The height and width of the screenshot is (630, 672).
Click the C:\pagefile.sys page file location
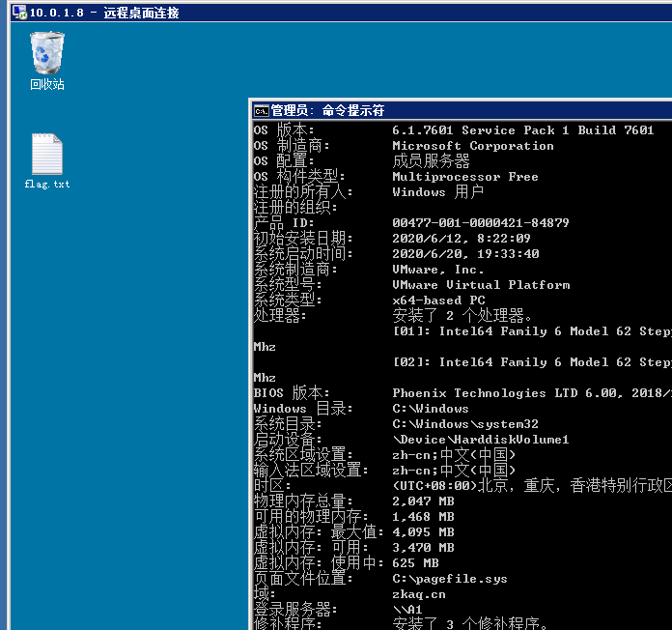click(x=450, y=579)
